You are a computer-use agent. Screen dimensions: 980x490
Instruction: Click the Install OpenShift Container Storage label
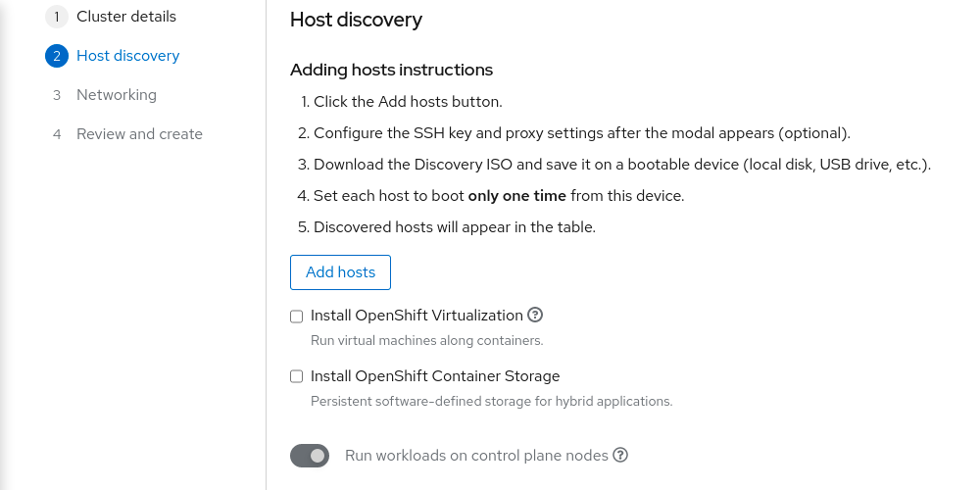click(x=435, y=376)
